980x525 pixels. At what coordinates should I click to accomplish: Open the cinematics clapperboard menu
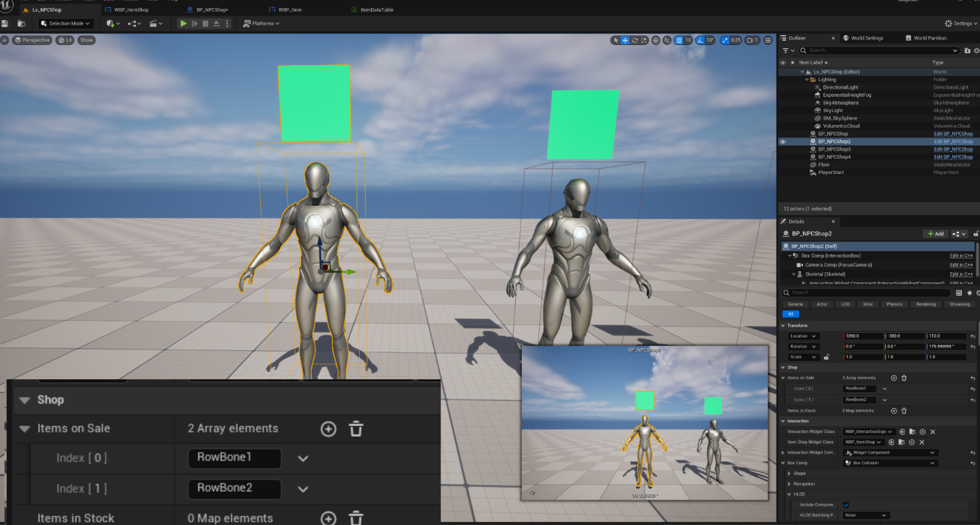(x=156, y=23)
